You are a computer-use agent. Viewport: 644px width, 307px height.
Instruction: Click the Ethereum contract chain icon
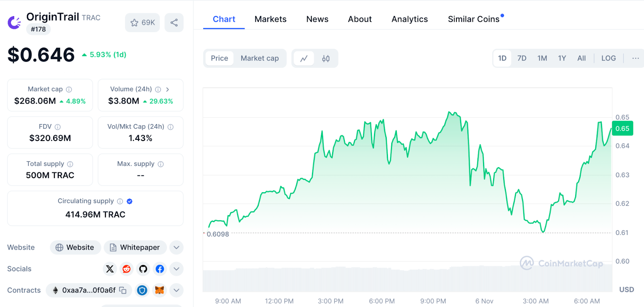(55, 290)
